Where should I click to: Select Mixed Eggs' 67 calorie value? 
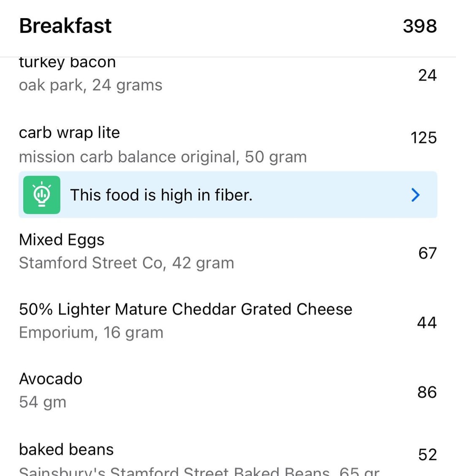pyautogui.click(x=427, y=253)
